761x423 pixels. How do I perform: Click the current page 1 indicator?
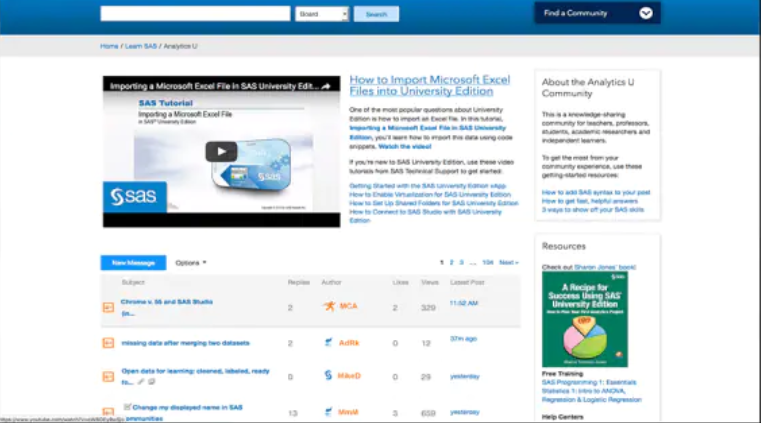442,262
